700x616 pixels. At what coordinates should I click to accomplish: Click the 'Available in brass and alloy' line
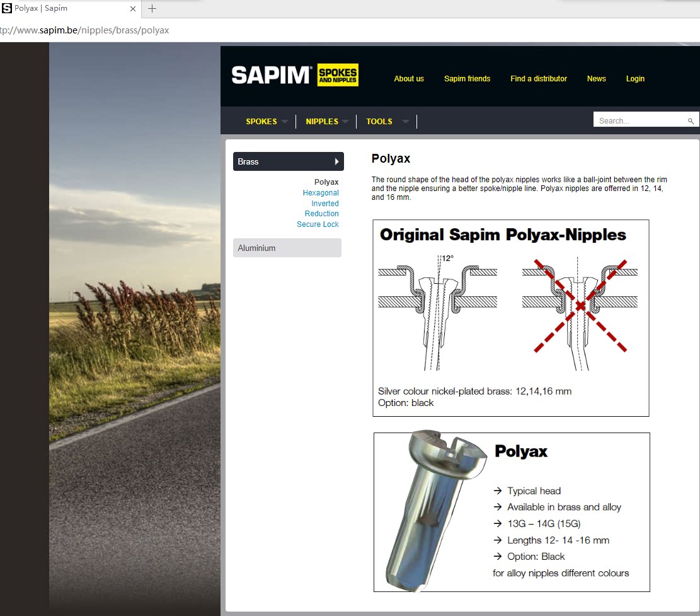(x=564, y=507)
